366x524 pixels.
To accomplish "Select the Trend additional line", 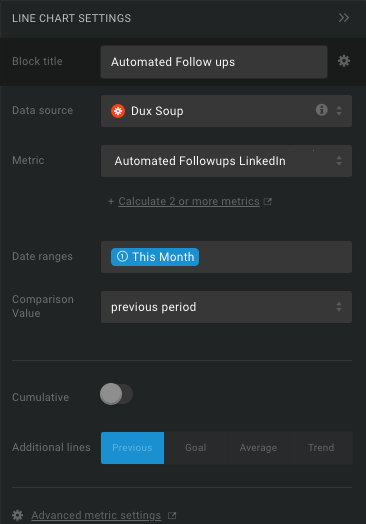I will coord(321,448).
